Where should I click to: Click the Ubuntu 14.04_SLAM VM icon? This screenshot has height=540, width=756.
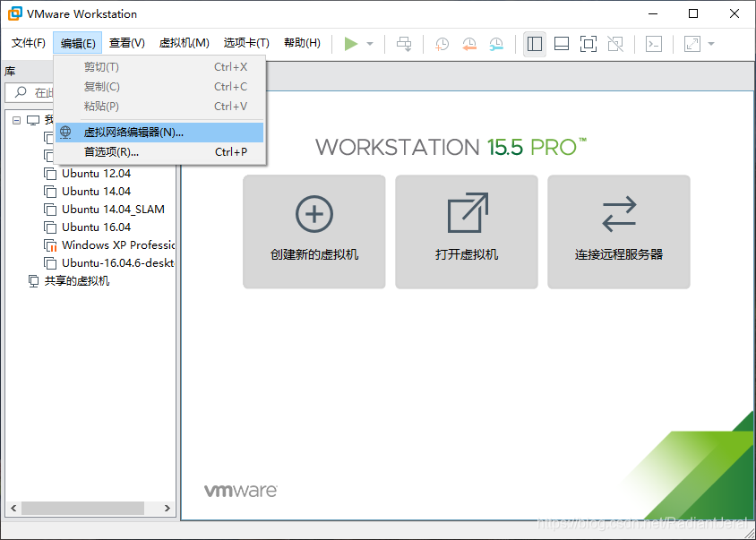50,210
